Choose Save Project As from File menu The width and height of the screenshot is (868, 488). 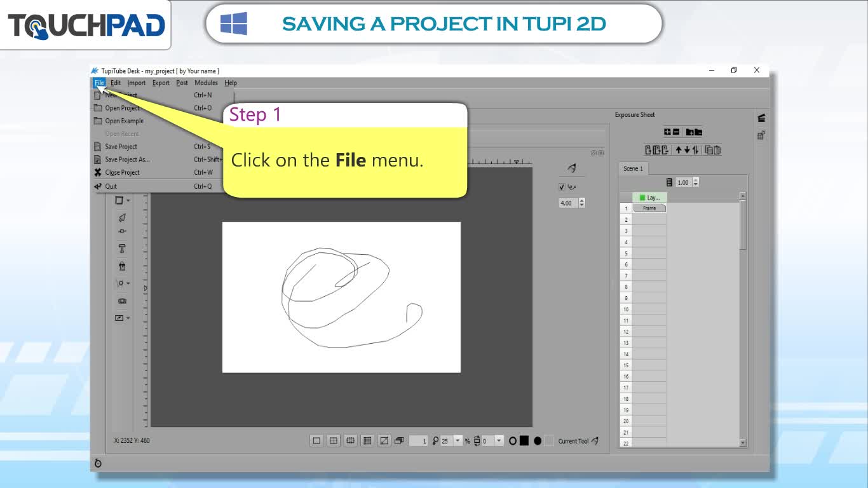157,159
